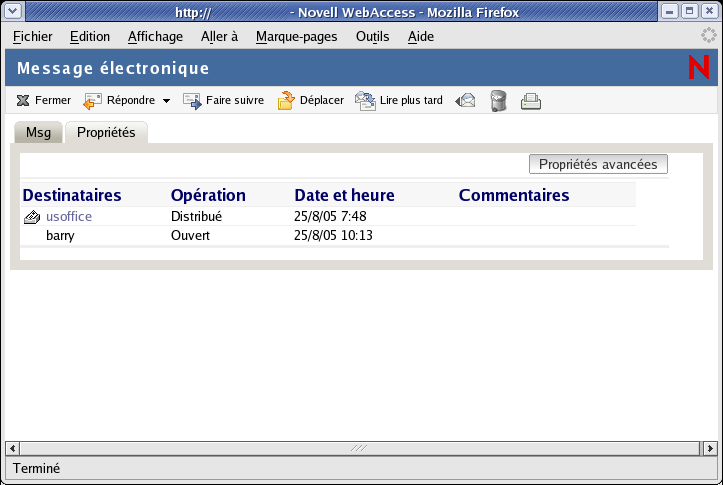This screenshot has width=723, height=485.
Task: Click the Déplacer text label
Action: [x=322, y=100]
